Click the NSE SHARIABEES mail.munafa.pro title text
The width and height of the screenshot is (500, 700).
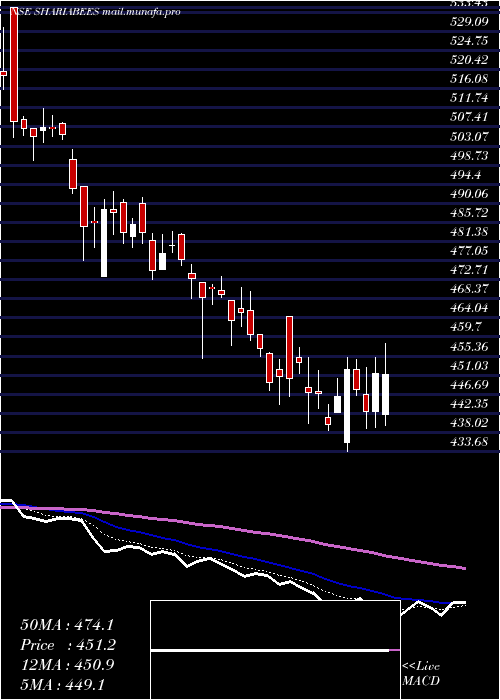(95, 12)
